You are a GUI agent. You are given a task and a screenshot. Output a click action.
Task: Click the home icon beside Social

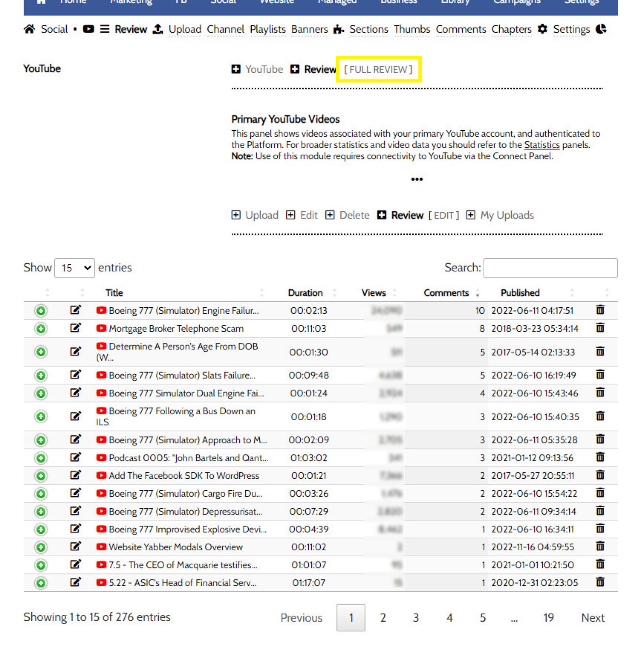(x=29, y=29)
